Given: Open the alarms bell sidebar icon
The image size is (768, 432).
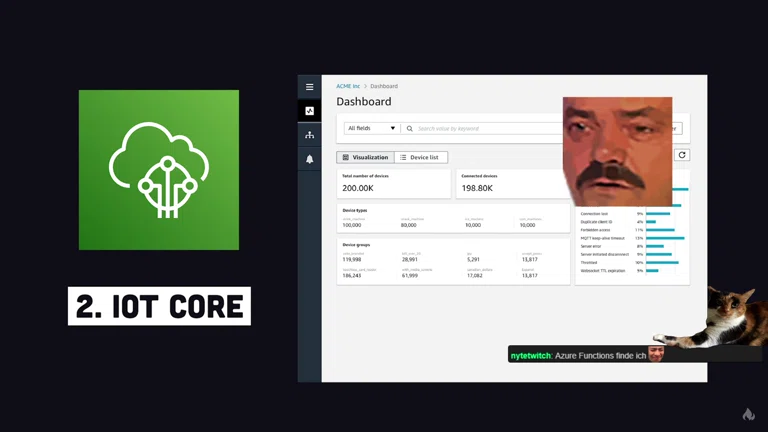Looking at the screenshot, I should (310, 159).
